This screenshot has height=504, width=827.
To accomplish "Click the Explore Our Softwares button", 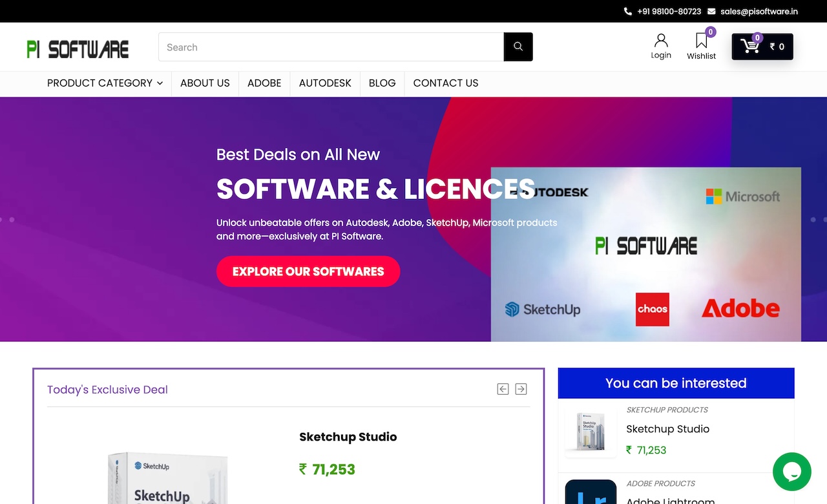I will point(308,271).
